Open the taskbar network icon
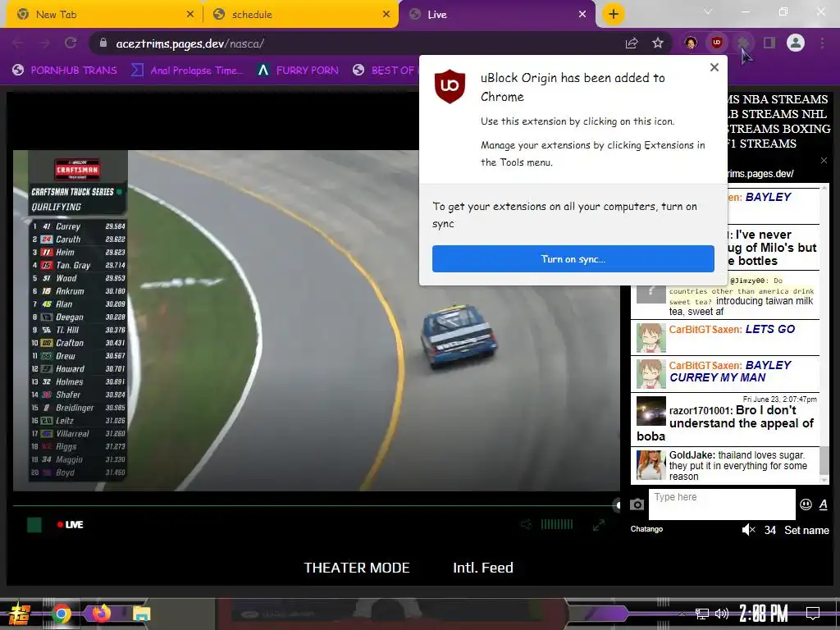 pos(701,614)
